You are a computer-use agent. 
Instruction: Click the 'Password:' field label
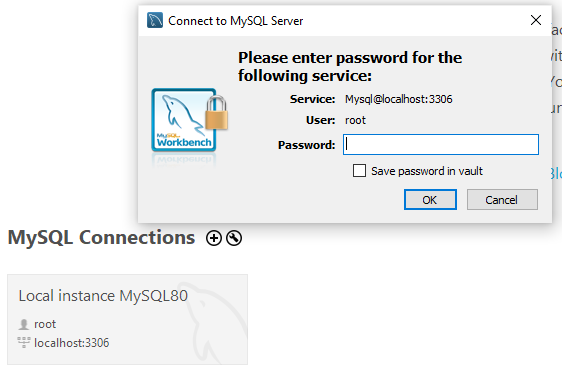(x=306, y=145)
